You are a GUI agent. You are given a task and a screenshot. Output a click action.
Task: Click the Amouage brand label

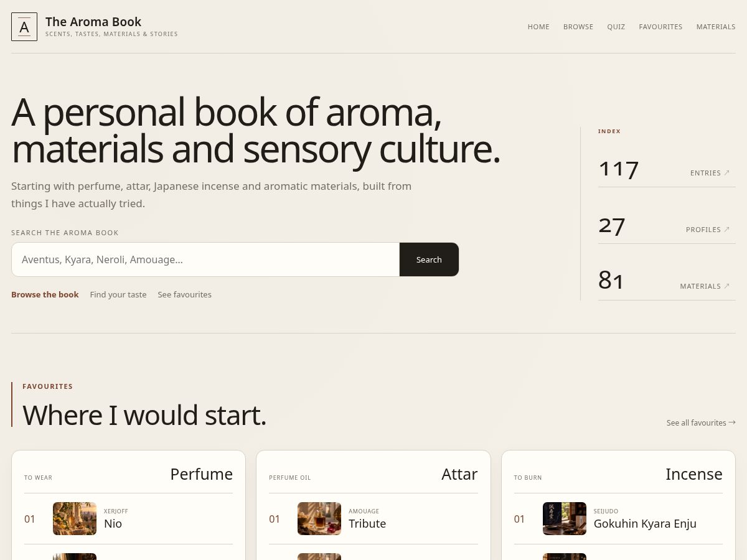coord(364,511)
